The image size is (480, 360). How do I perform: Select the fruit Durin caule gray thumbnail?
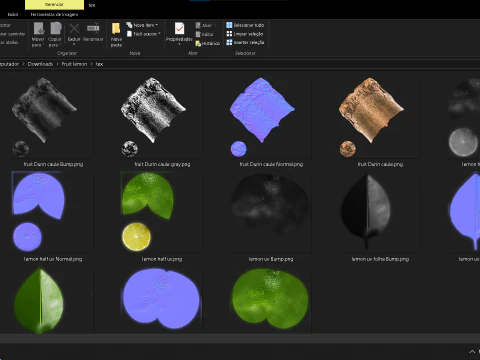coord(154,117)
